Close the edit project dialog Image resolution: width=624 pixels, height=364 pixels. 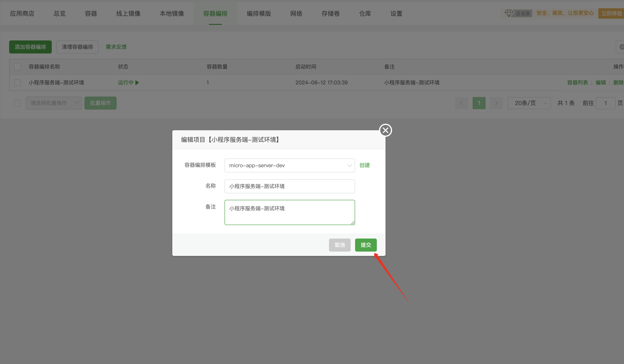(x=386, y=130)
